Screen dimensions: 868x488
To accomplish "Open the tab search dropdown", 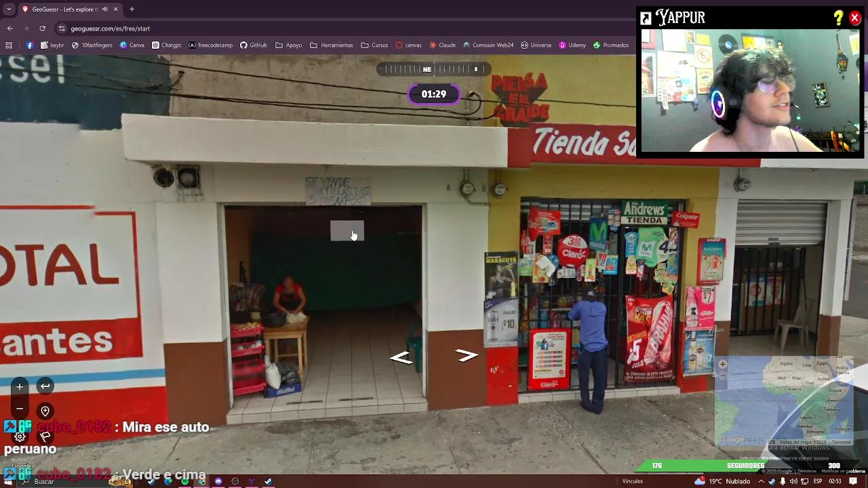I will (8, 9).
